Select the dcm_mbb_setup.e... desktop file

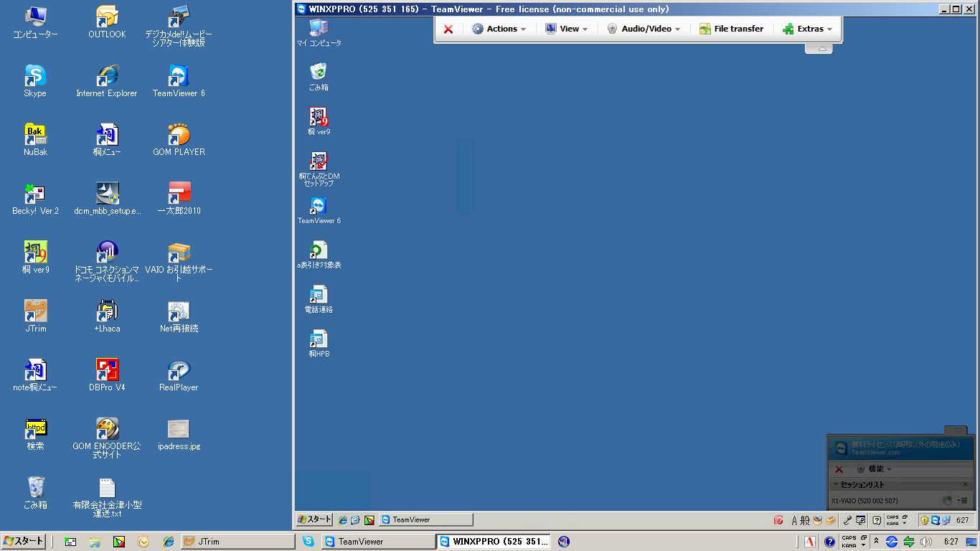(x=107, y=199)
